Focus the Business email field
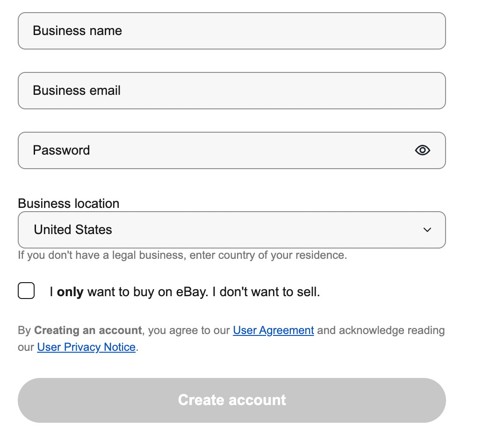This screenshot has width=504, height=441. 232,91
